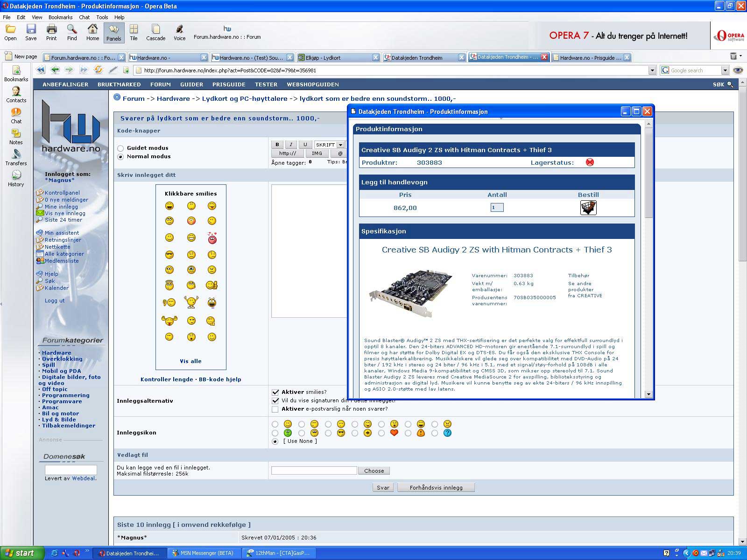Open the PRISGUIDE site navigation item
The height and width of the screenshot is (560, 747).
[x=229, y=84]
